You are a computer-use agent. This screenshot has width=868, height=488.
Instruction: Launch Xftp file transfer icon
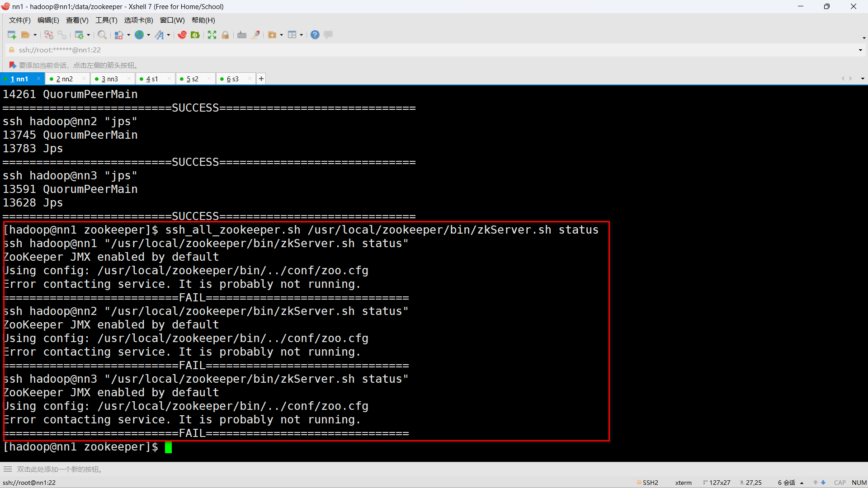[x=195, y=35]
